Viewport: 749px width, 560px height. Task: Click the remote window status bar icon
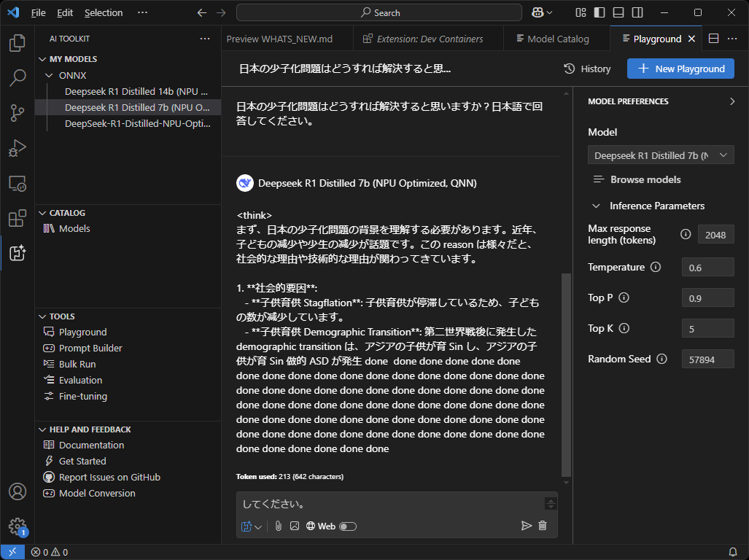pos(12,552)
